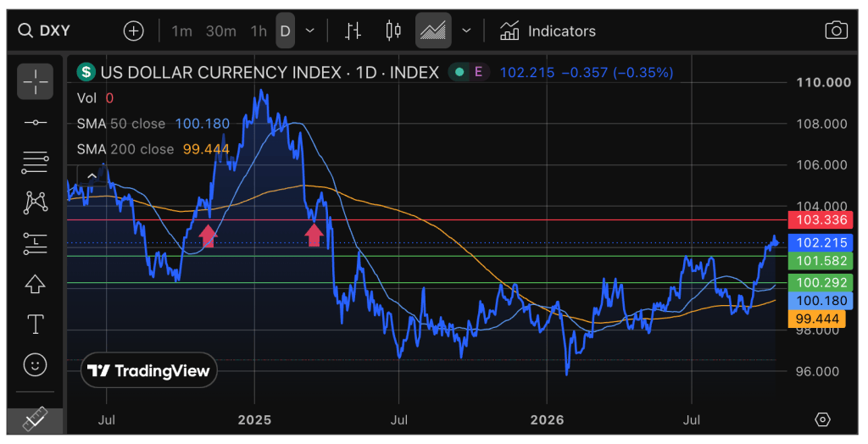Click the 106.000 price axis label
This screenshot has height=444, width=868.
(x=821, y=165)
